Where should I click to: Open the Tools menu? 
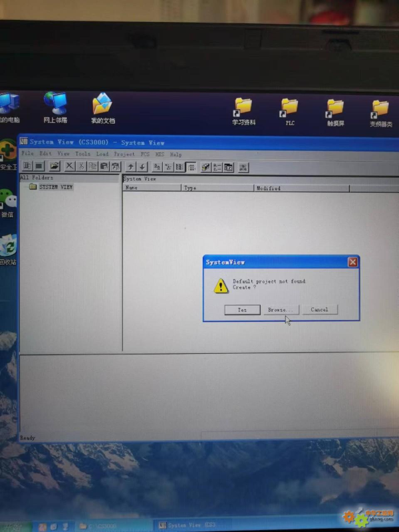coord(82,154)
